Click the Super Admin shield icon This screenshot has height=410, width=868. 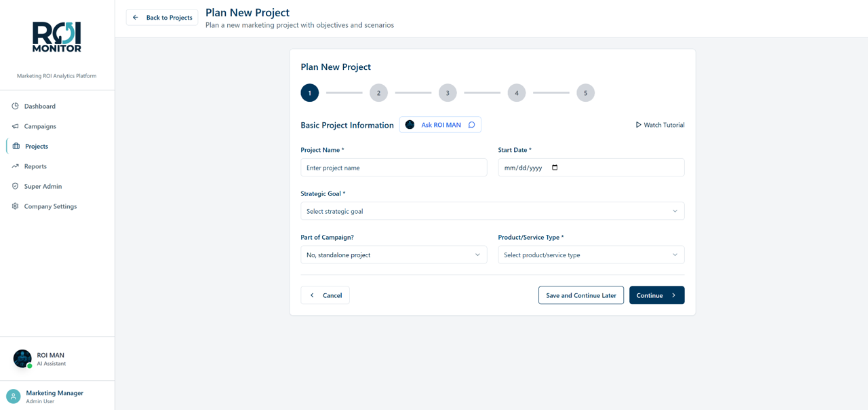click(x=15, y=186)
